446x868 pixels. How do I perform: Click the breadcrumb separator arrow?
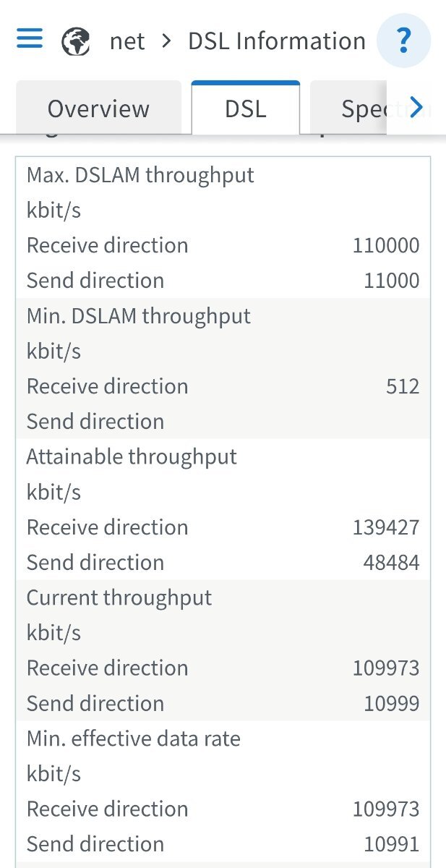pos(167,41)
